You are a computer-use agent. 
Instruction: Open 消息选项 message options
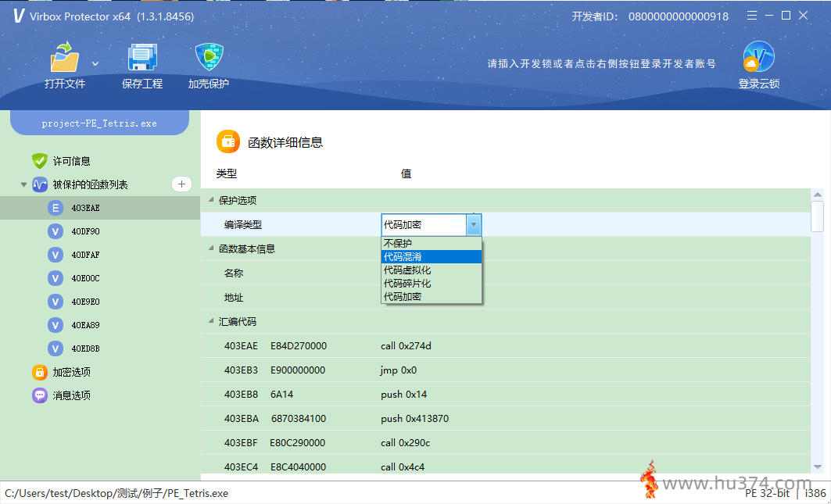click(x=72, y=395)
